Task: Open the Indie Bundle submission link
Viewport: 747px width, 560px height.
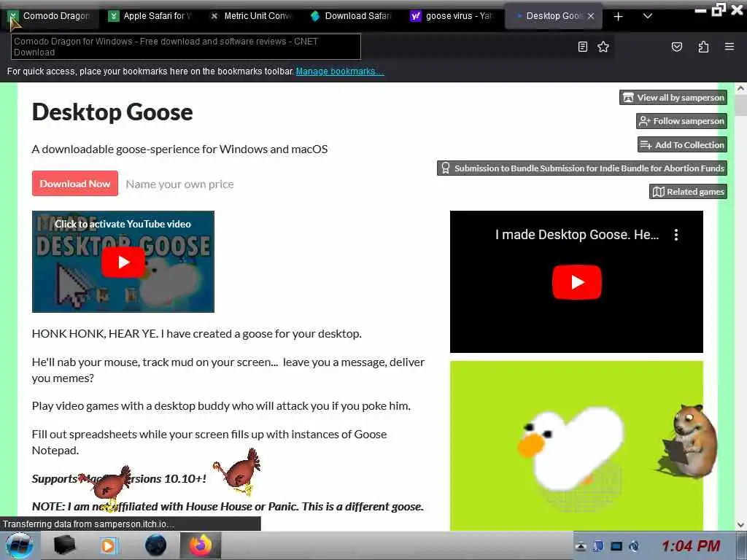Action: coord(582,168)
